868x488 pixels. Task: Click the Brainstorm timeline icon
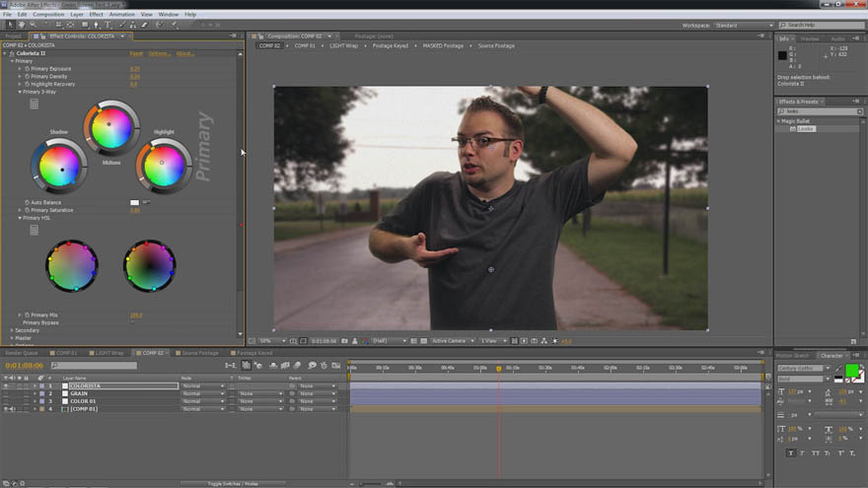click(x=313, y=365)
